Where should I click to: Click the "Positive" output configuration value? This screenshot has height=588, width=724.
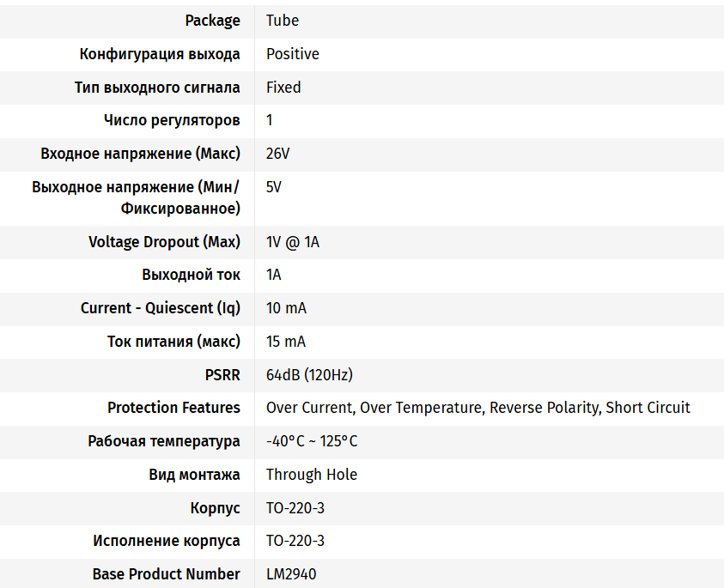point(293,54)
